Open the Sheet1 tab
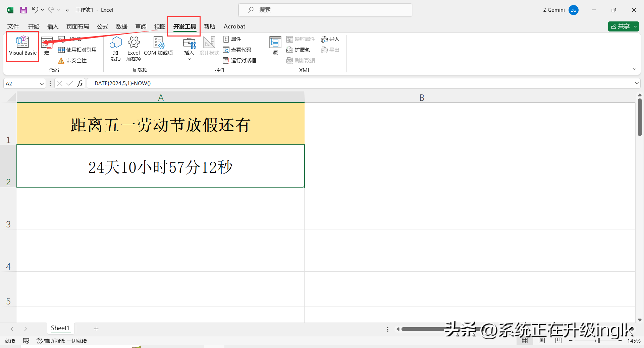 pos(60,328)
